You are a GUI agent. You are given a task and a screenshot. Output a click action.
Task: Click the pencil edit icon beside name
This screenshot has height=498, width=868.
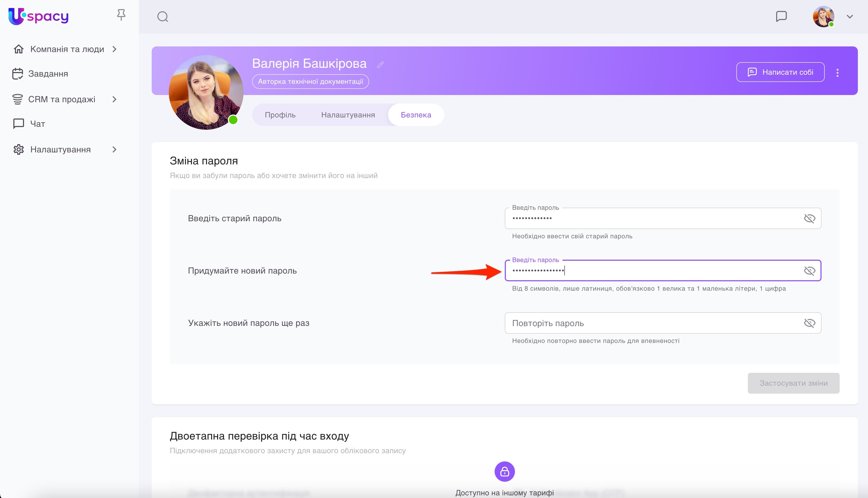pyautogui.click(x=380, y=65)
